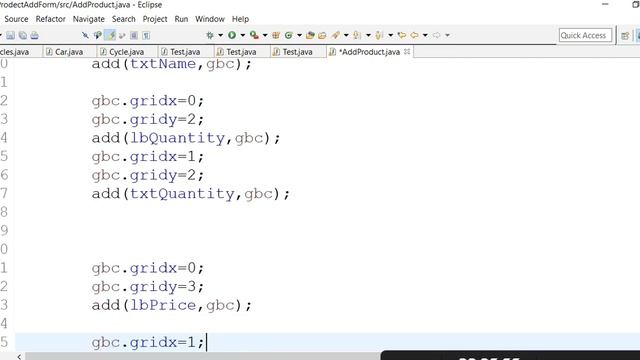The width and height of the screenshot is (640, 360).
Task: Go to Previous Annotation icon
Action: click(380, 36)
